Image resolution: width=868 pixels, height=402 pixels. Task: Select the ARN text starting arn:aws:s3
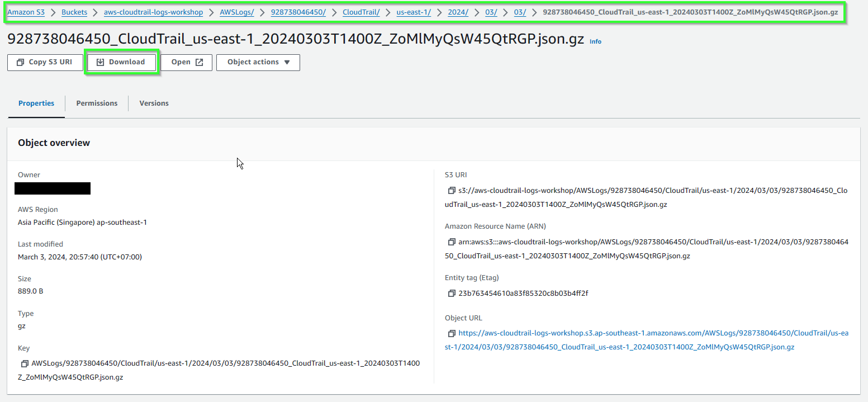point(647,249)
